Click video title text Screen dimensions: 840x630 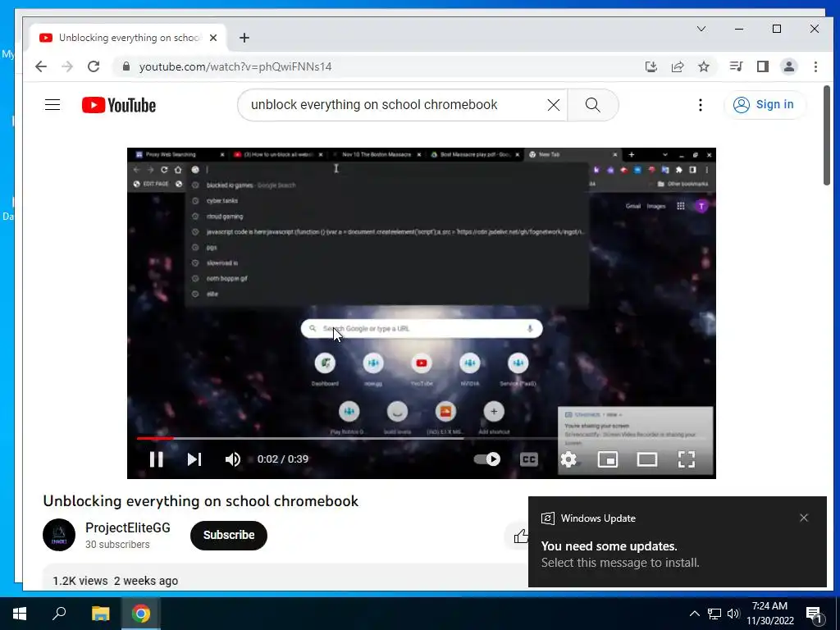point(200,501)
